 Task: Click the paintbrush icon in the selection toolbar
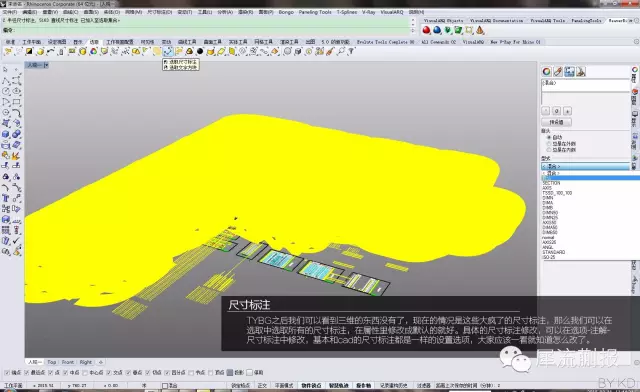click(330, 51)
